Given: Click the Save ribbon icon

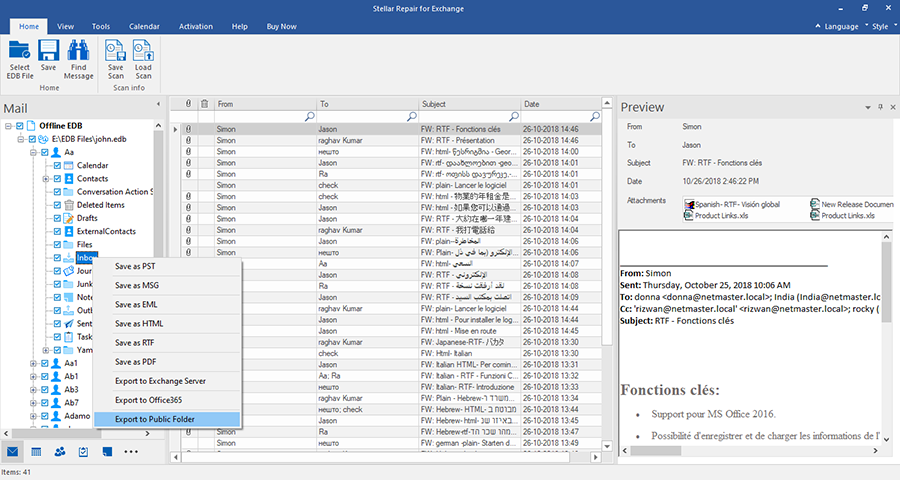Looking at the screenshot, I should (49, 51).
